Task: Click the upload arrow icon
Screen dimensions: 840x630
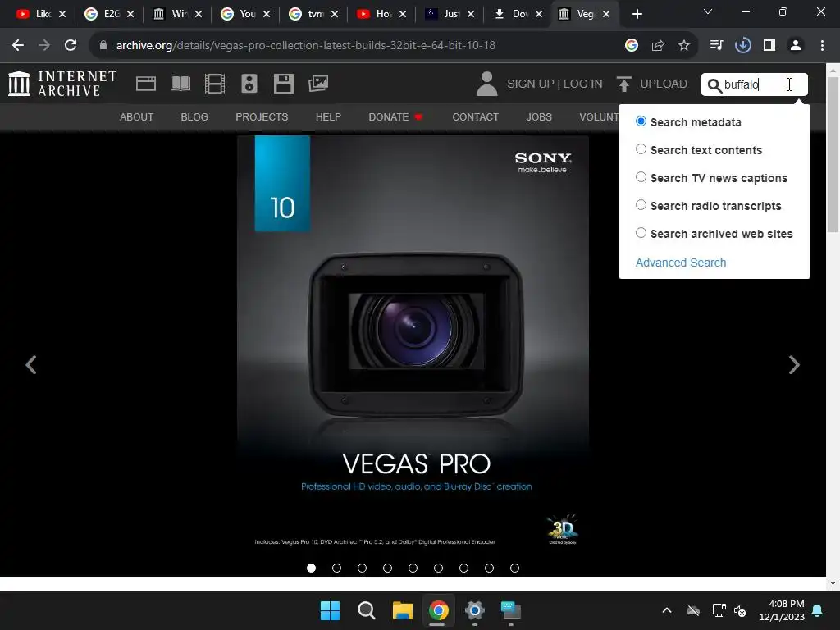Action: point(623,84)
